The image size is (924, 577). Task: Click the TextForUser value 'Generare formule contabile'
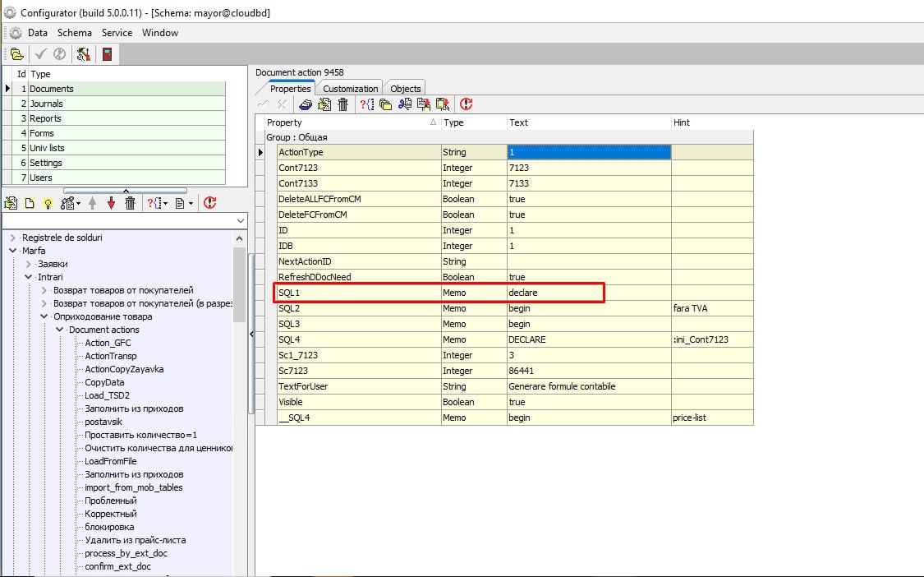pyautogui.click(x=562, y=386)
